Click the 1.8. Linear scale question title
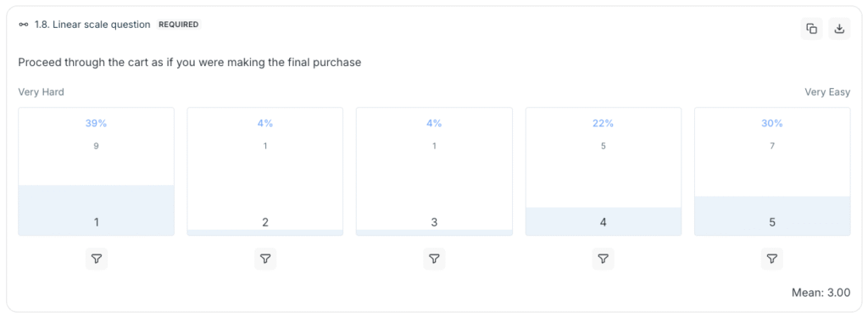Image resolution: width=868 pixels, height=318 pixels. tap(92, 25)
